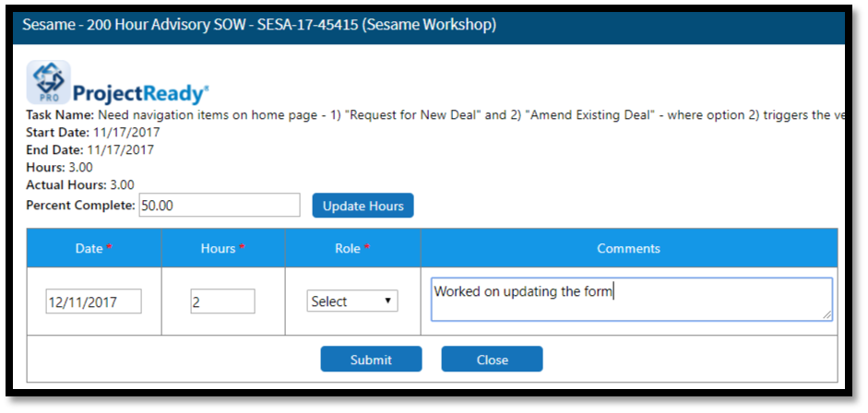Click the dialog title Sesame - 200 Hour Advisory SOW
Image resolution: width=868 pixels, height=413 pixels.
(x=259, y=26)
